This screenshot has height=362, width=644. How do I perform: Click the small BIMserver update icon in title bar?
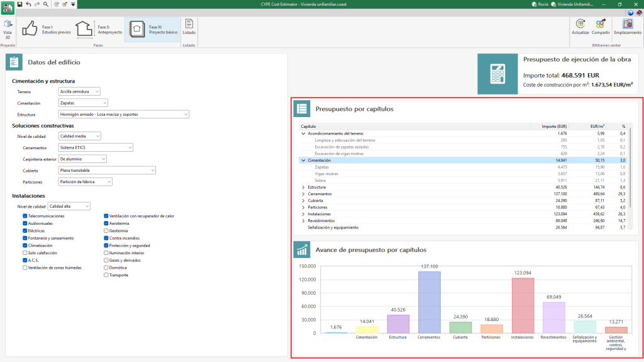57,4
